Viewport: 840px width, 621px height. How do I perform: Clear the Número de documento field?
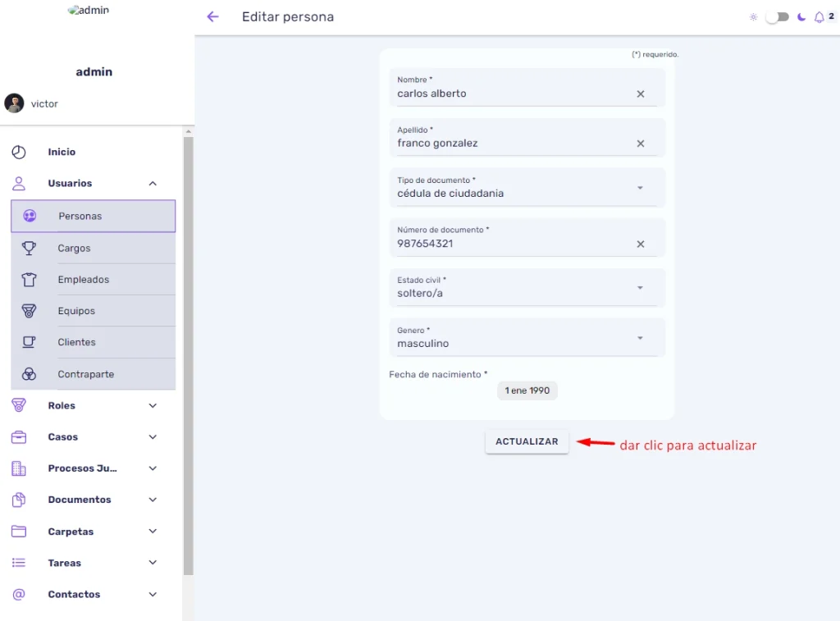click(640, 244)
